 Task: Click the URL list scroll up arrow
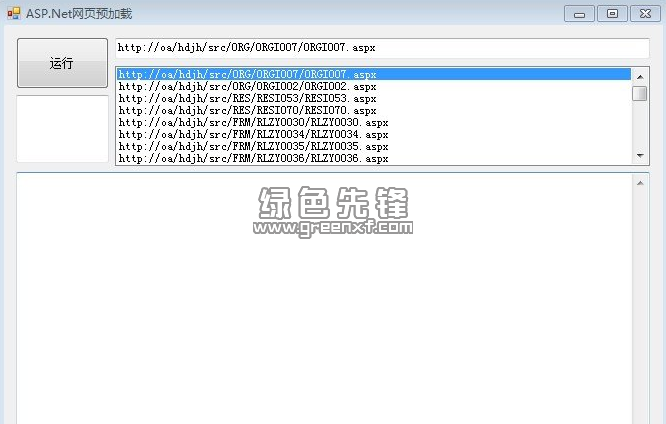[640, 77]
